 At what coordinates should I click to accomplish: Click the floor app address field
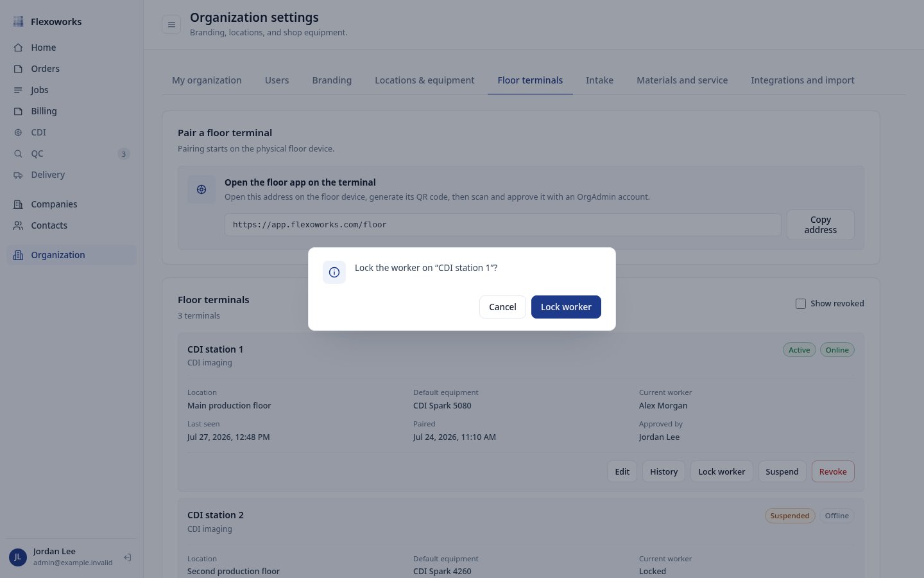point(503,225)
